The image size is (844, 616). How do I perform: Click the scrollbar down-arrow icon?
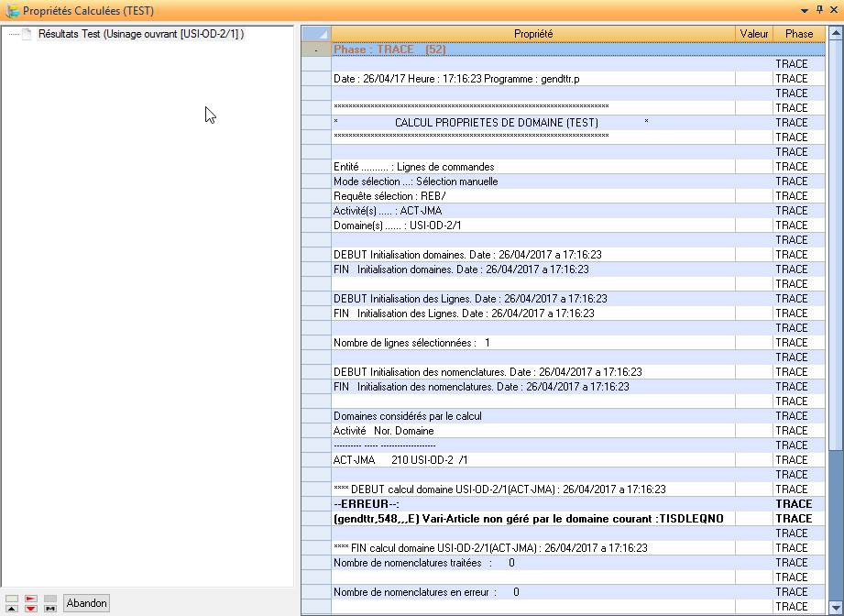(835, 607)
